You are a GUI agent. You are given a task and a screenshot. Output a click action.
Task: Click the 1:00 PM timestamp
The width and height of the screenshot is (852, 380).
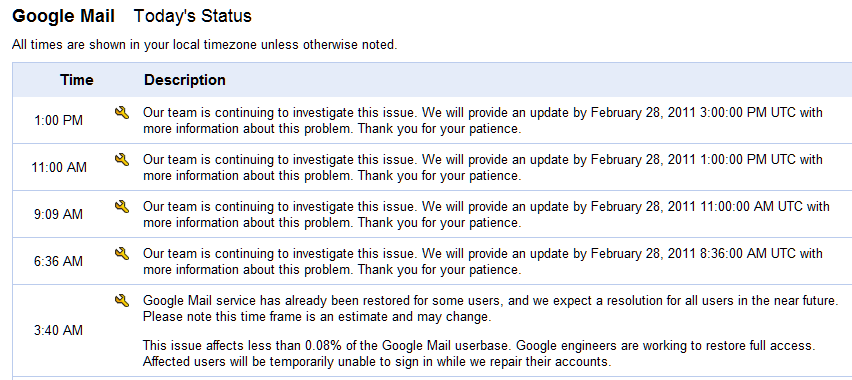tap(59, 120)
